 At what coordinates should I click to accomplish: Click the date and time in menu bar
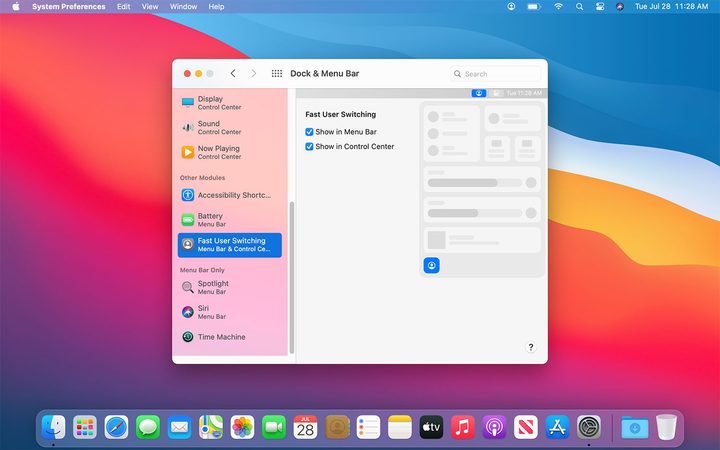pos(671,6)
